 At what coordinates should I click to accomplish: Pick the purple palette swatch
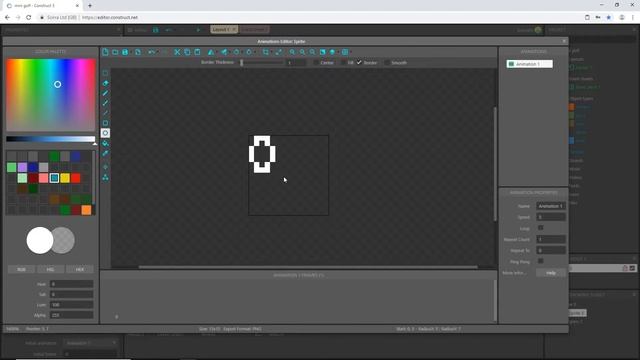point(22,167)
